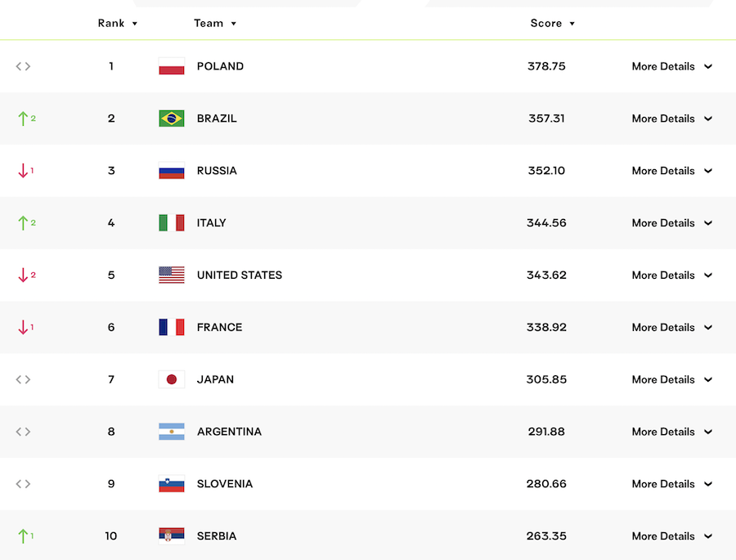Click the Poland flag icon
Image resolution: width=736 pixels, height=560 pixels.
tap(172, 66)
